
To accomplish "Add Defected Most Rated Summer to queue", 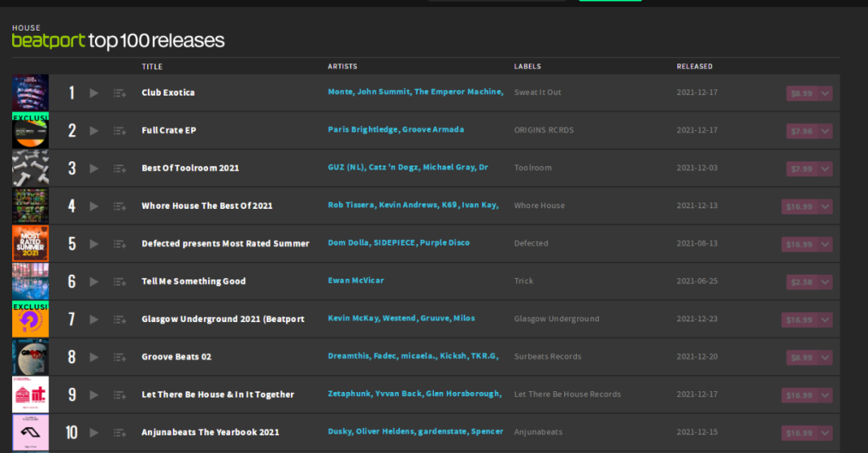I will point(120,244).
